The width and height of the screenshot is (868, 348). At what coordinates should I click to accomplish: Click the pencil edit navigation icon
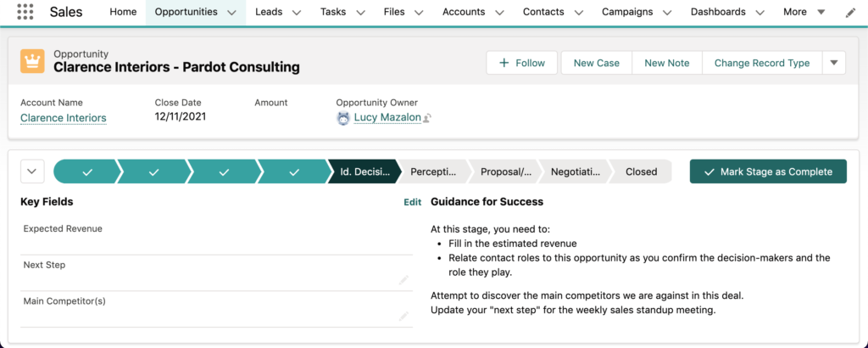(850, 13)
